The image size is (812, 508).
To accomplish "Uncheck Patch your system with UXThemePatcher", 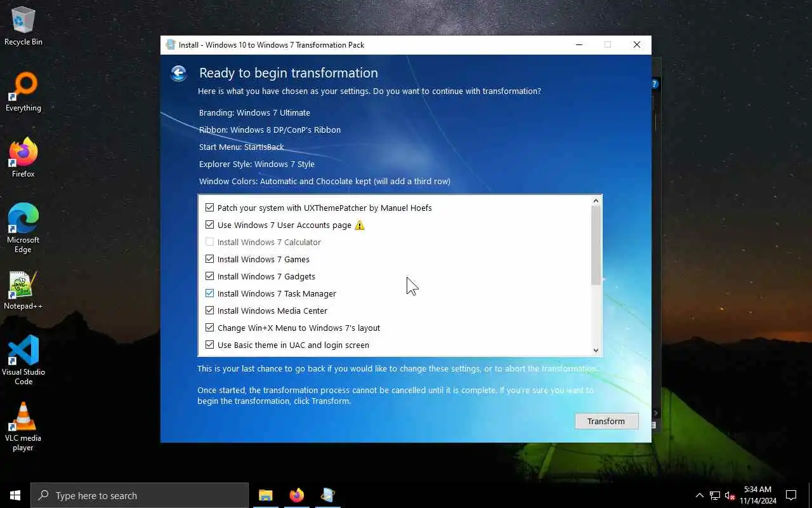I will (x=210, y=208).
